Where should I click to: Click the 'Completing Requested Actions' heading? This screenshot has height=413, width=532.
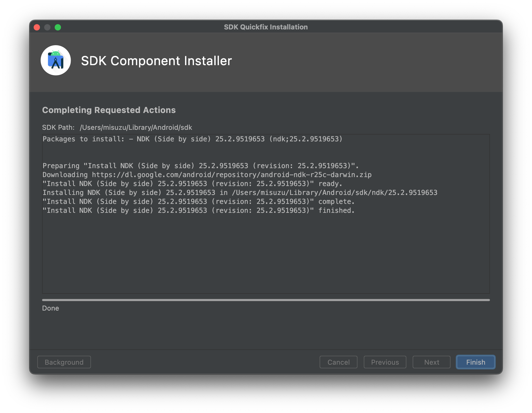109,110
